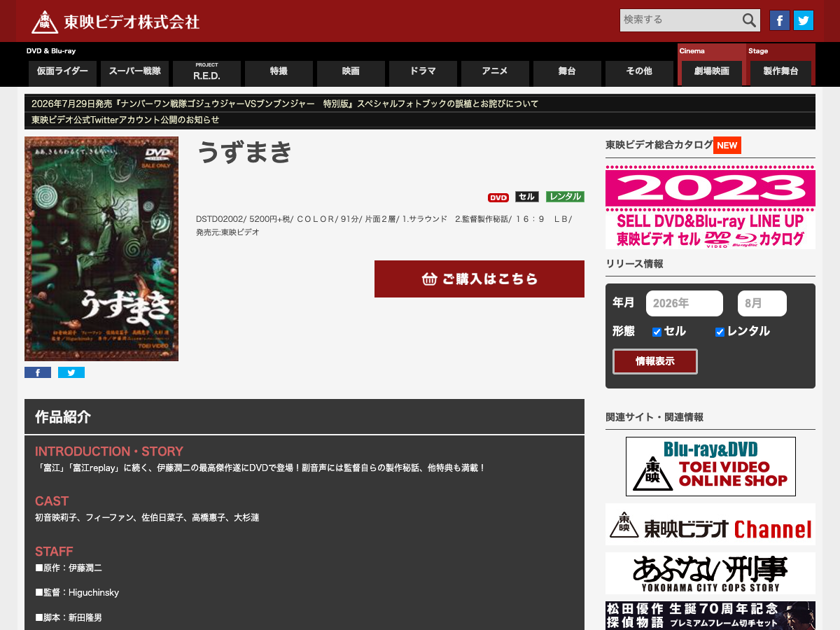Click the green レンタル badge

coord(565,197)
